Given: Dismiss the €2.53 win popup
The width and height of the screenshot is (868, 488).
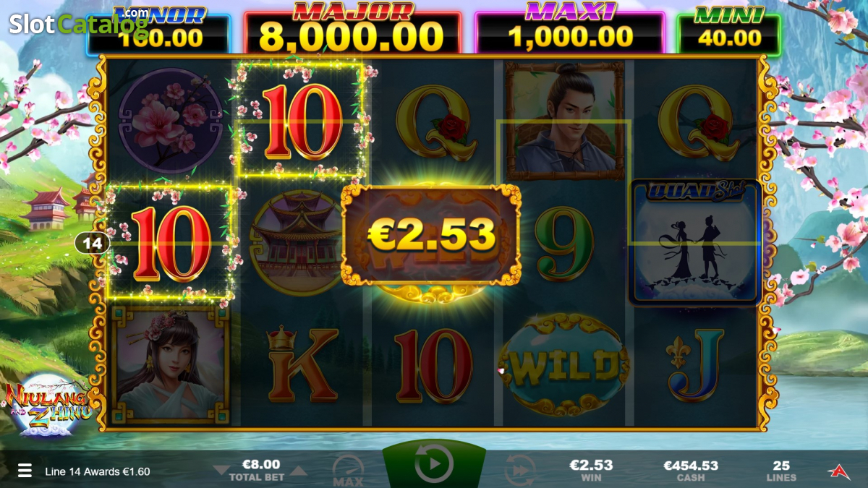Looking at the screenshot, I should tap(431, 235).
